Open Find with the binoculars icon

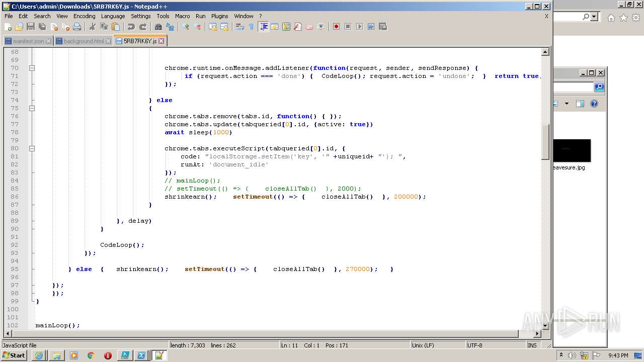click(x=158, y=27)
